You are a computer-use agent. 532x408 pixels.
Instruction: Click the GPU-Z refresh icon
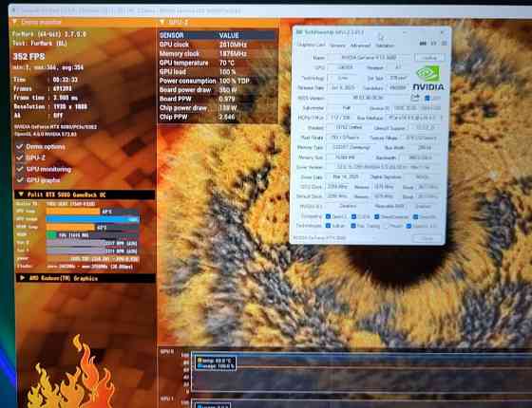click(433, 44)
